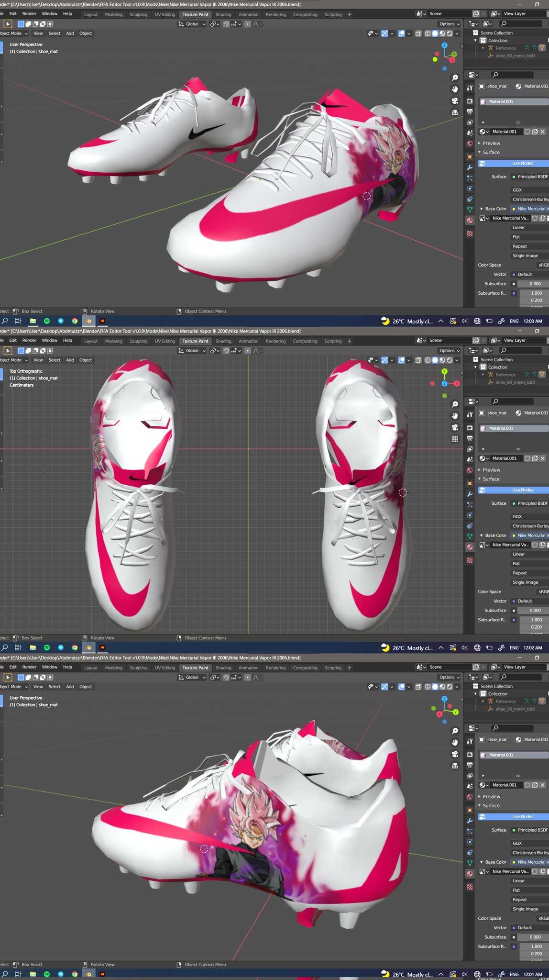Adjust Subsurface 0.000 slider in 12:01 AM window
Viewport: 549px width, 980px height.
(x=534, y=937)
